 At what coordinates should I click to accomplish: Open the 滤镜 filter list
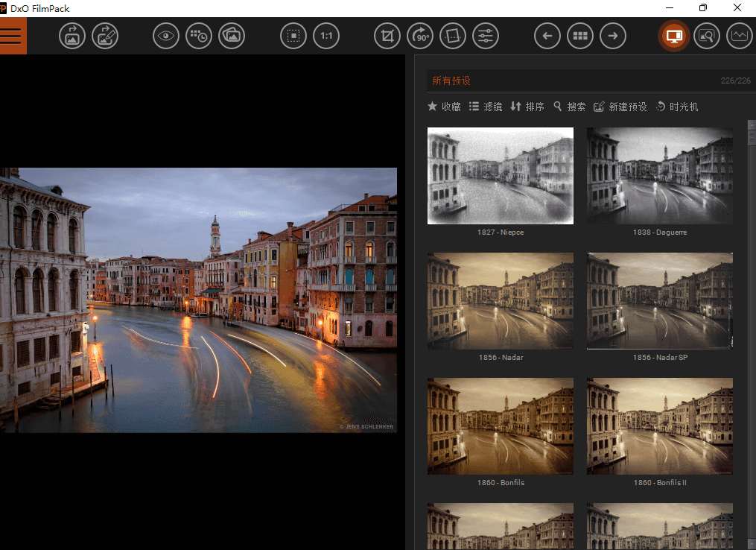click(x=486, y=107)
